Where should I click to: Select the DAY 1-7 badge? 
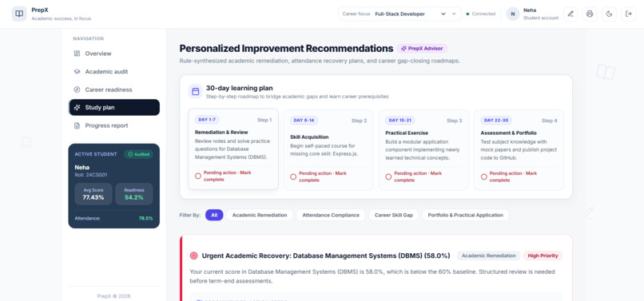(207, 120)
